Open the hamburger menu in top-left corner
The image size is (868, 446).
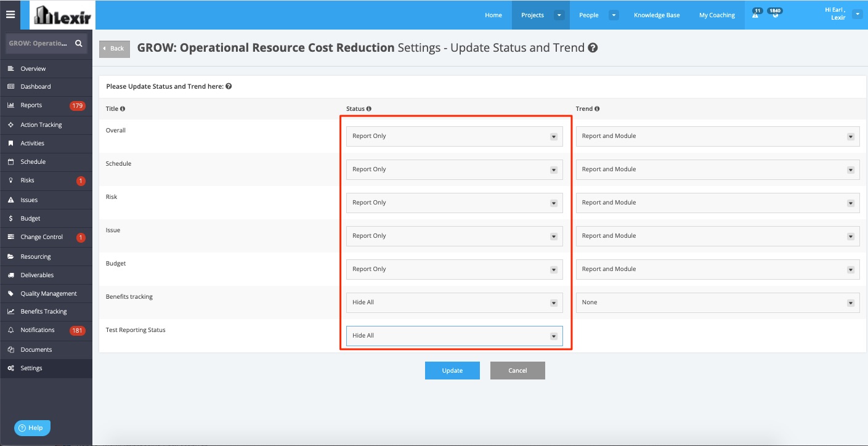tap(10, 15)
